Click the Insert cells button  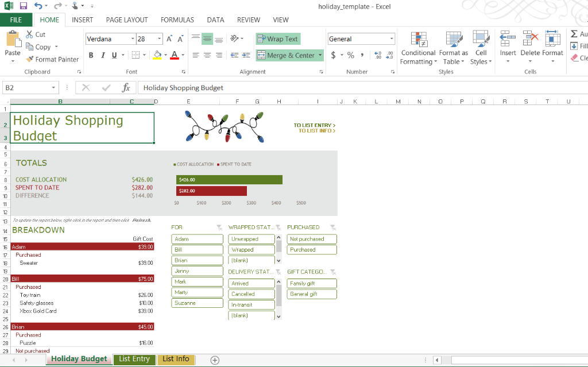[508, 47]
